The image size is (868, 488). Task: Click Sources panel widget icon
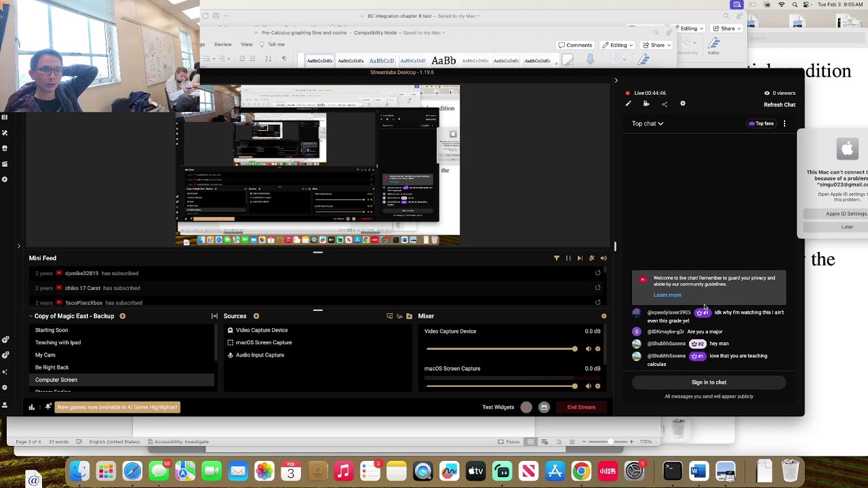point(389,316)
